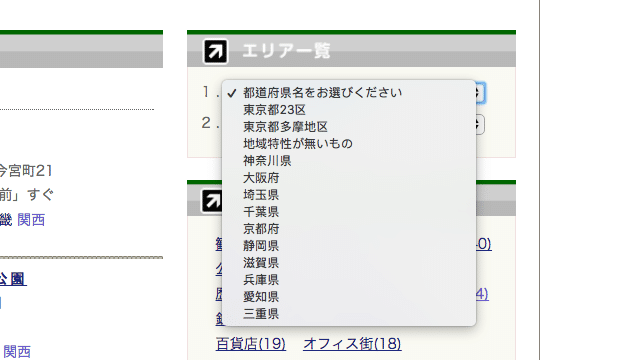Choose 埼玉県 option
640x360 pixels.
tap(349, 195)
